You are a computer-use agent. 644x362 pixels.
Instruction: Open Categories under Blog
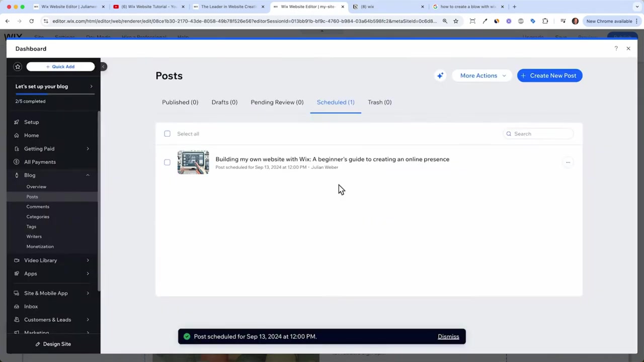coord(38,217)
